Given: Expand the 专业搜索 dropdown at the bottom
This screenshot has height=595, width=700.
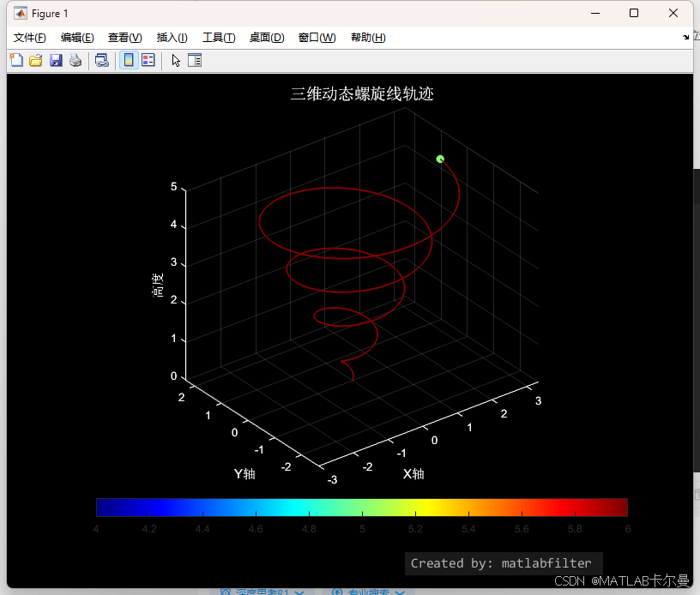Looking at the screenshot, I should (x=371, y=592).
